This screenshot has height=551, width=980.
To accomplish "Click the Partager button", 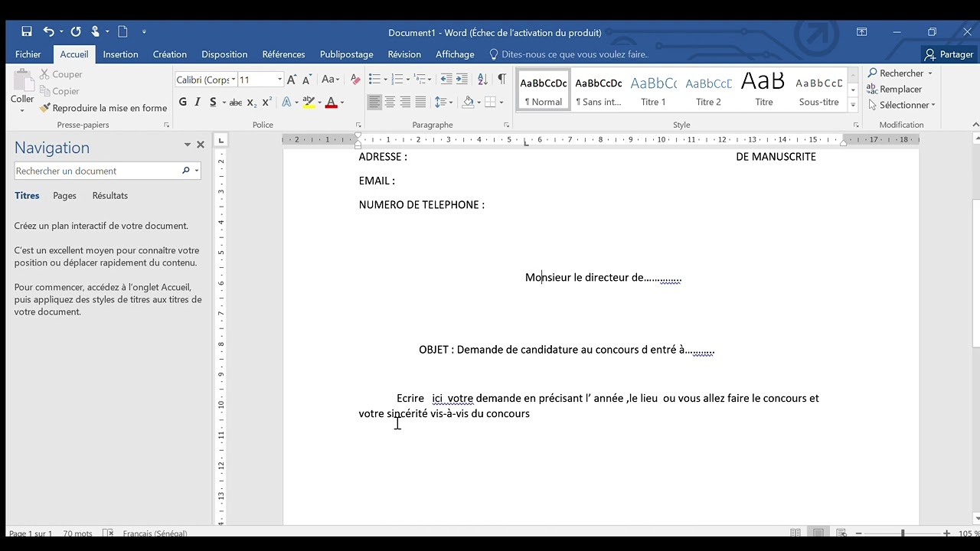I will [949, 54].
